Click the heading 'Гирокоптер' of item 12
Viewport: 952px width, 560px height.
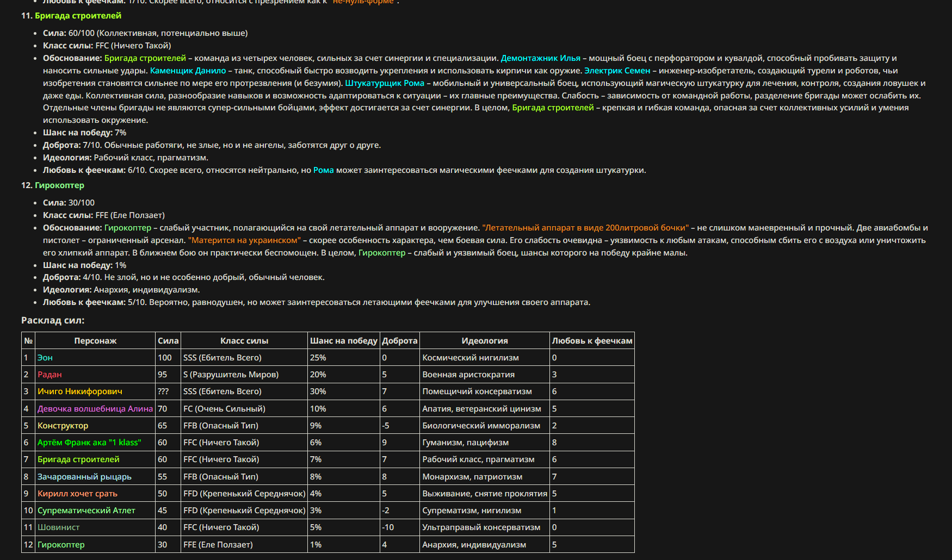(x=59, y=185)
